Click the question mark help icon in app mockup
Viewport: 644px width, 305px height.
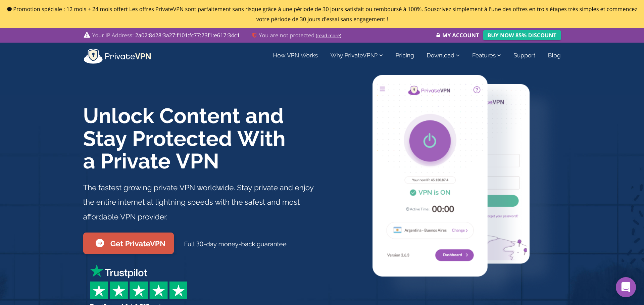pyautogui.click(x=477, y=90)
